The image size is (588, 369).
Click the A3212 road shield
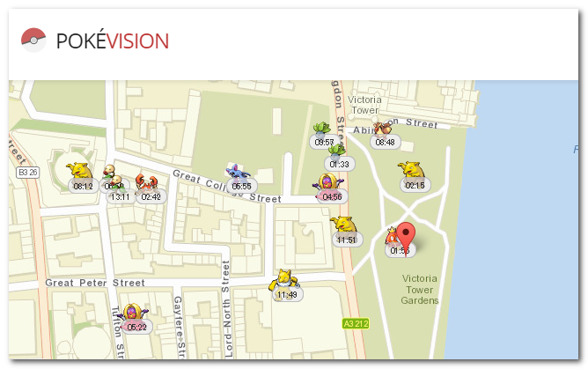tap(356, 323)
